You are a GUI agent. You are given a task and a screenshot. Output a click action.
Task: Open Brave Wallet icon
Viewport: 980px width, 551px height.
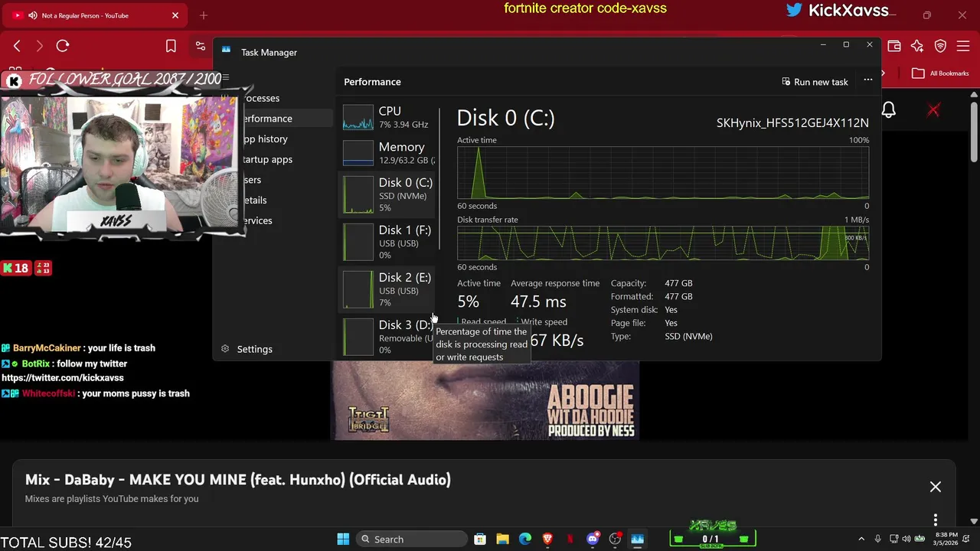pos(894,46)
